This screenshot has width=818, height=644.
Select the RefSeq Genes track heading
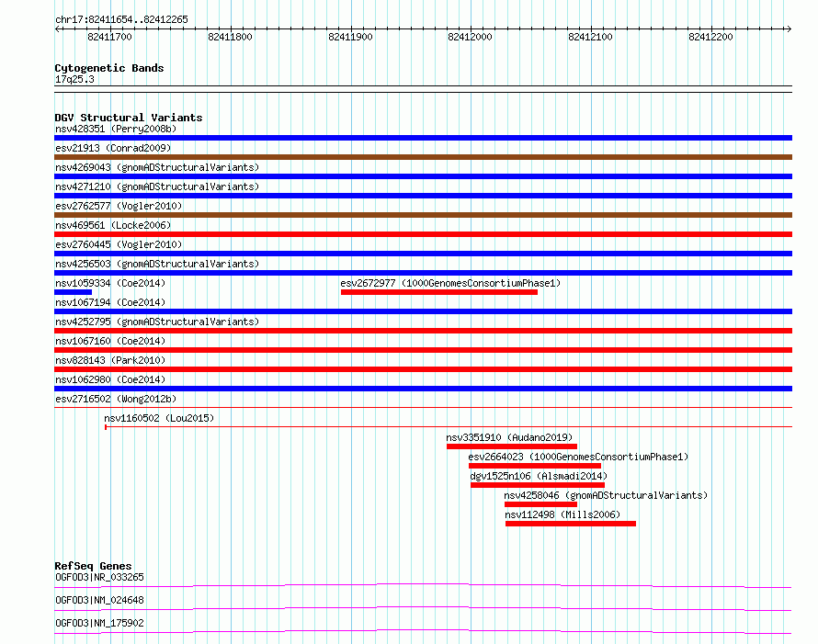pos(94,566)
